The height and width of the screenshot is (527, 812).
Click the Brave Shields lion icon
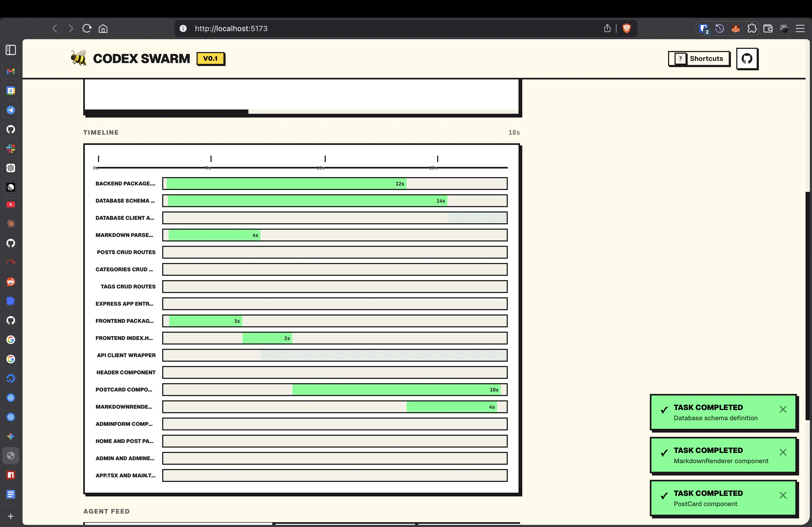tap(626, 28)
